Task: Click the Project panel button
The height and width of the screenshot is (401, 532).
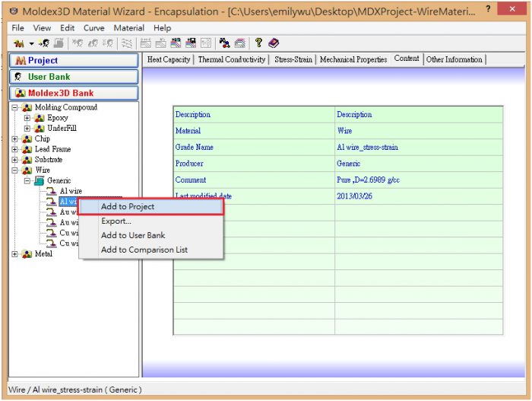Action: point(74,60)
